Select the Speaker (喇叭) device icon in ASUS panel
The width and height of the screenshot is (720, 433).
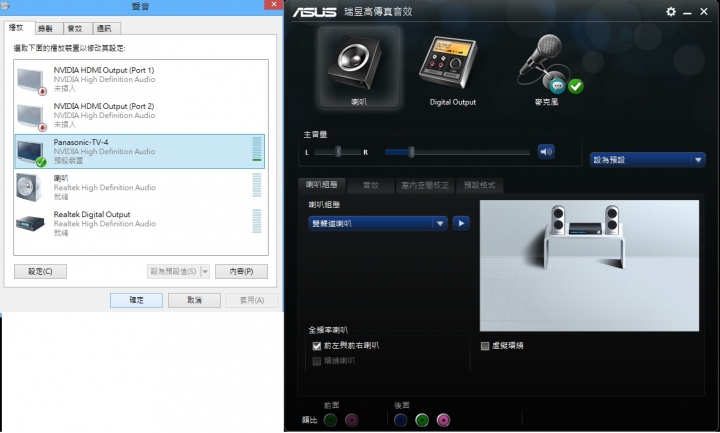[x=359, y=67]
